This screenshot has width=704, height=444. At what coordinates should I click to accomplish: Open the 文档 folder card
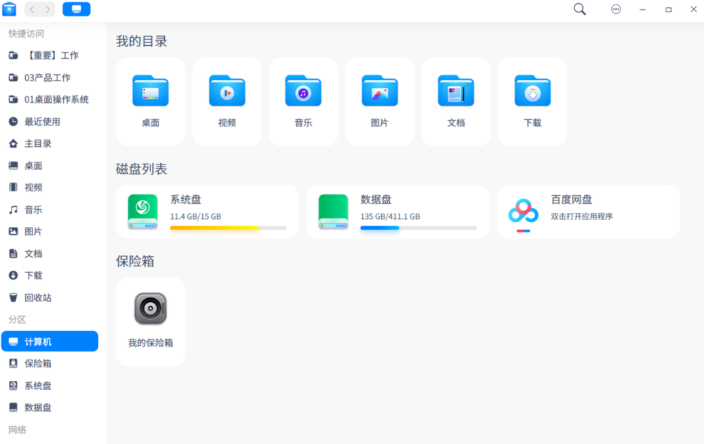click(456, 101)
